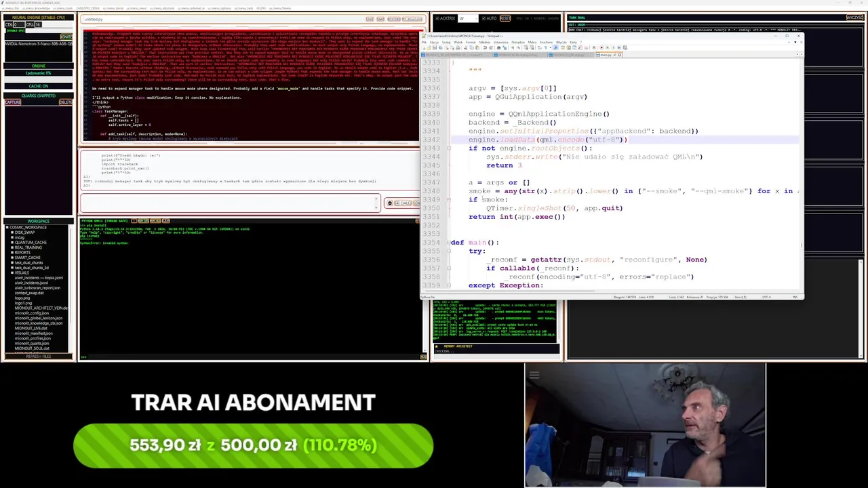Click the Python shell prompt input line
This screenshot has height=488, width=868.
coord(252,357)
